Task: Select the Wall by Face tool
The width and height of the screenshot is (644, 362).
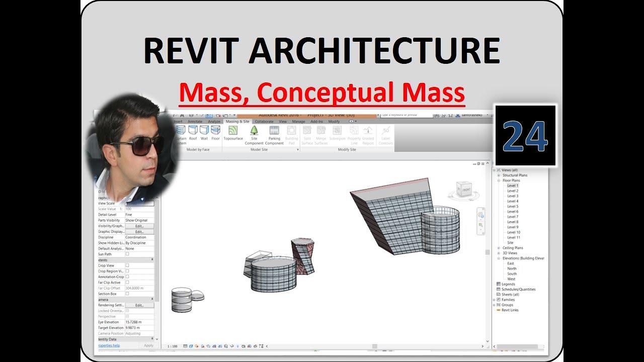Action: 204,133
